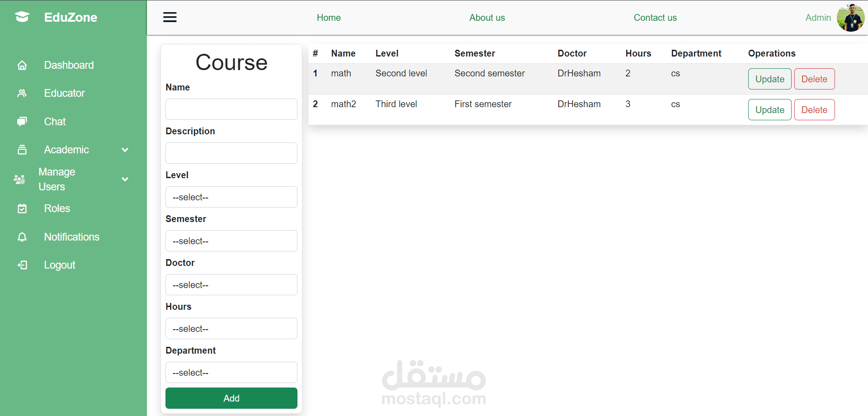The image size is (868, 416).
Task: Select the 'First semester' cell
Action: (x=483, y=104)
